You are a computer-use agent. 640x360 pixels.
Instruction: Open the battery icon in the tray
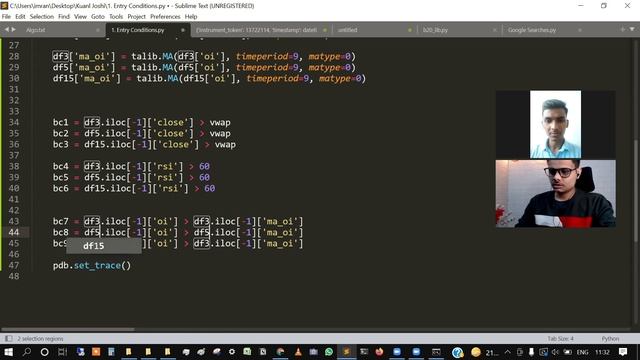(567, 352)
